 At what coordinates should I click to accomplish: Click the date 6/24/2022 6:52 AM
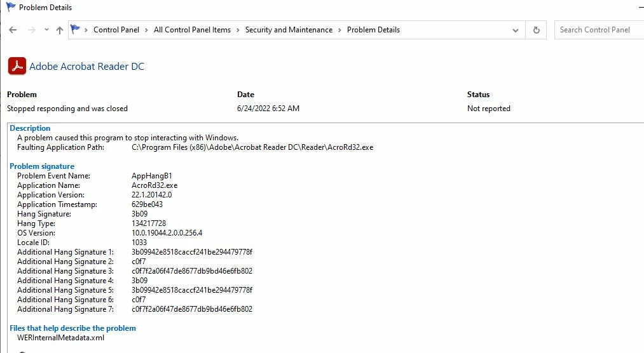[x=268, y=109]
